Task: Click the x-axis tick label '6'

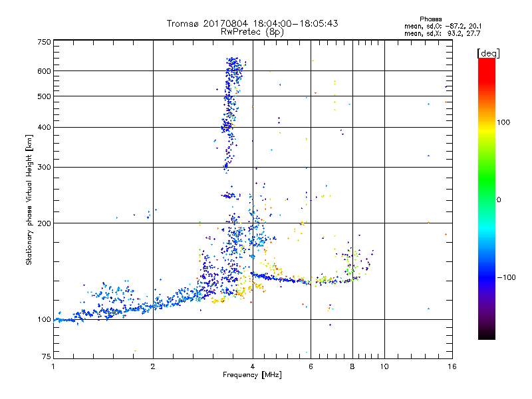Action: [x=311, y=366]
